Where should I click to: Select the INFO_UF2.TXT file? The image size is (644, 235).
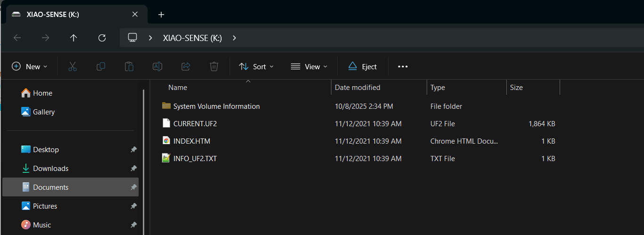195,159
